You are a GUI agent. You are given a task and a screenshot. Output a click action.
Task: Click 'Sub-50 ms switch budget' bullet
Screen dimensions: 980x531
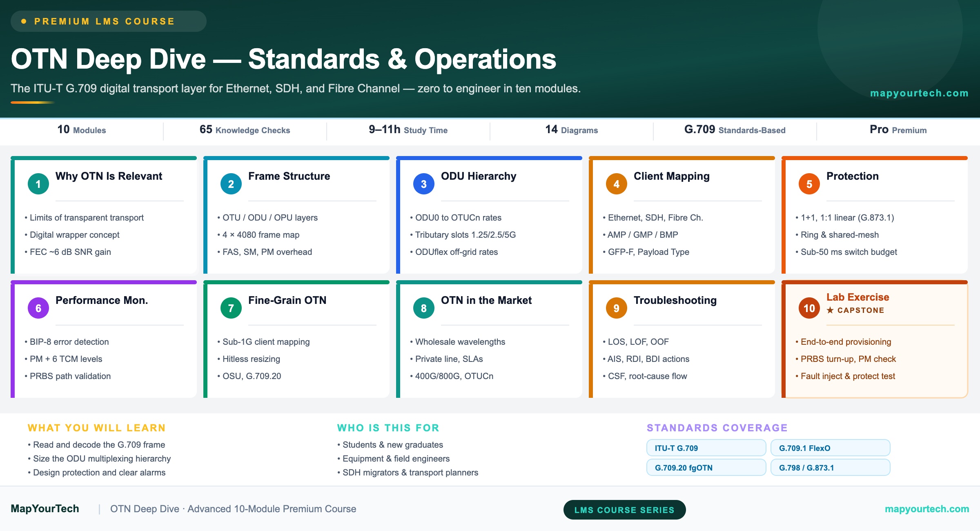point(846,252)
